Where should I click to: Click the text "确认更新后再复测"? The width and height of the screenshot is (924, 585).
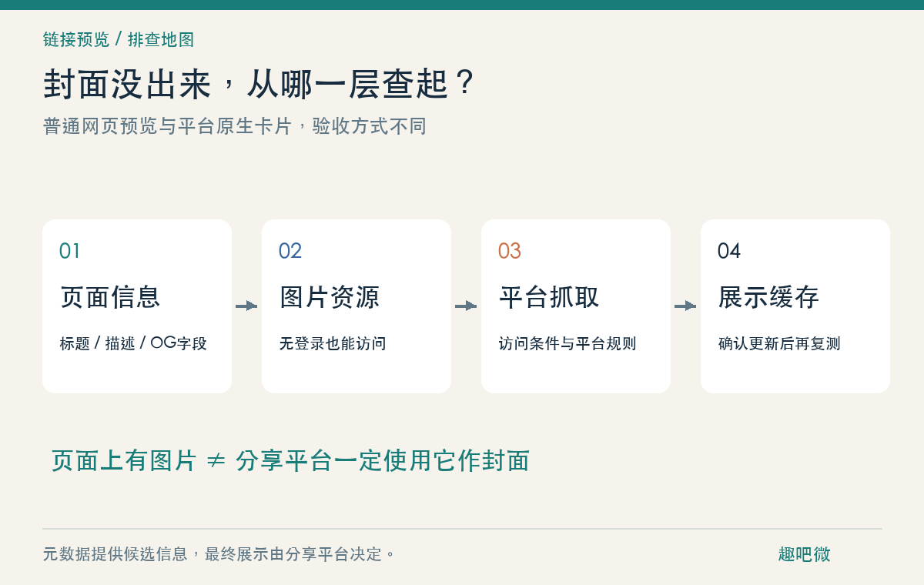[779, 343]
